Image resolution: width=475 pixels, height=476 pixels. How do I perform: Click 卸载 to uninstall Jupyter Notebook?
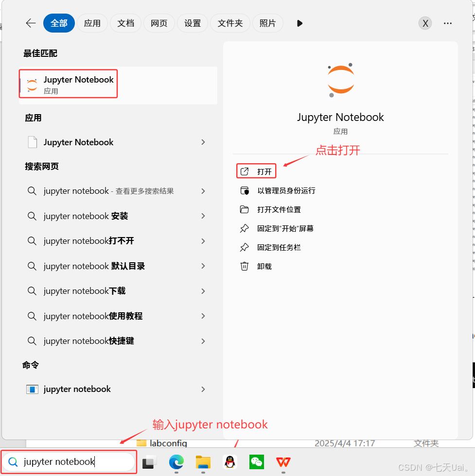pos(256,266)
